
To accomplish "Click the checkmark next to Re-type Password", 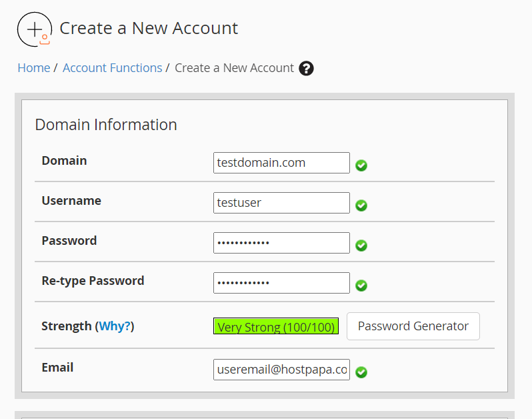I will 361,286.
